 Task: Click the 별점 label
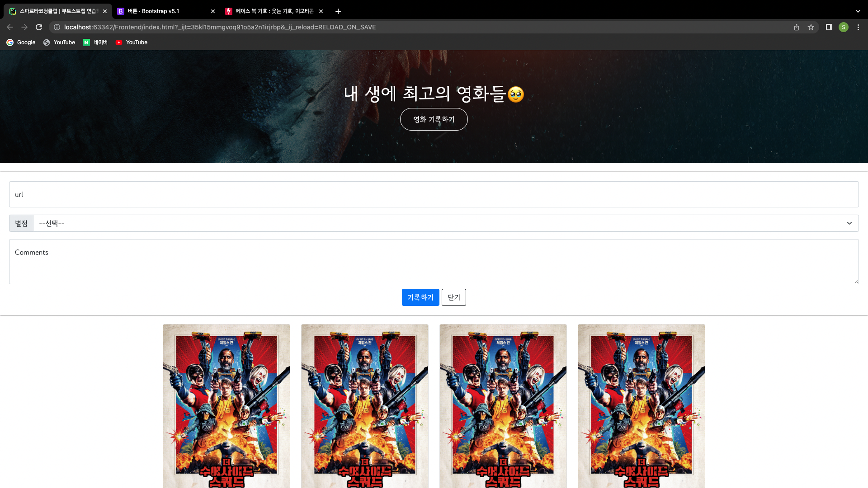21,223
